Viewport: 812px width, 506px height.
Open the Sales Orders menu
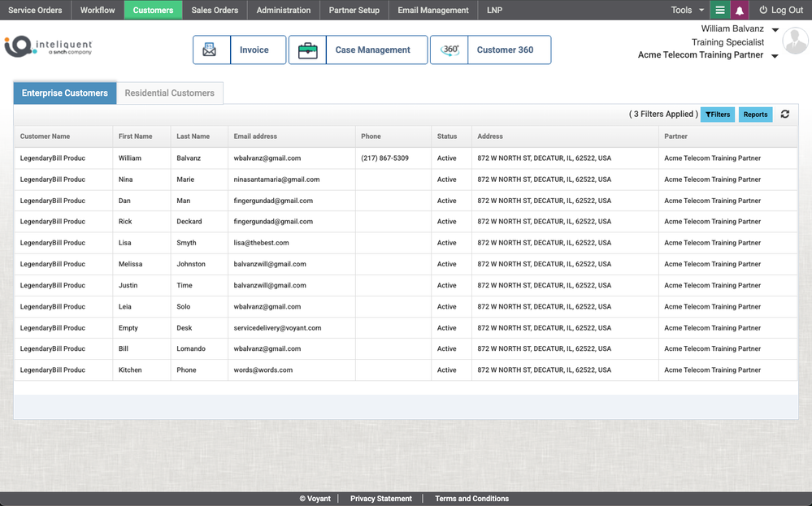[215, 10]
